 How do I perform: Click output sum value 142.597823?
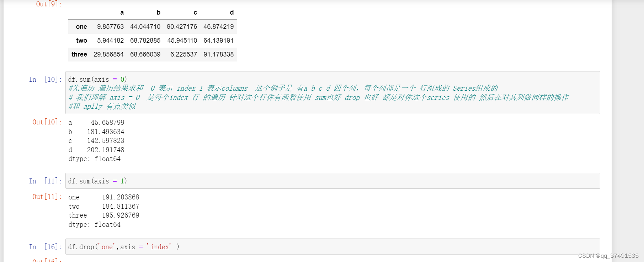[x=106, y=141]
